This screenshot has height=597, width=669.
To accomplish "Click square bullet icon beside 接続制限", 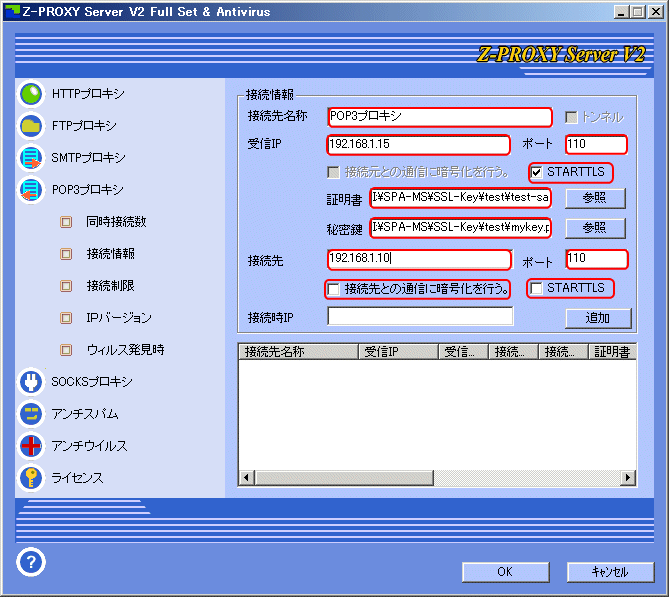I will [66, 285].
